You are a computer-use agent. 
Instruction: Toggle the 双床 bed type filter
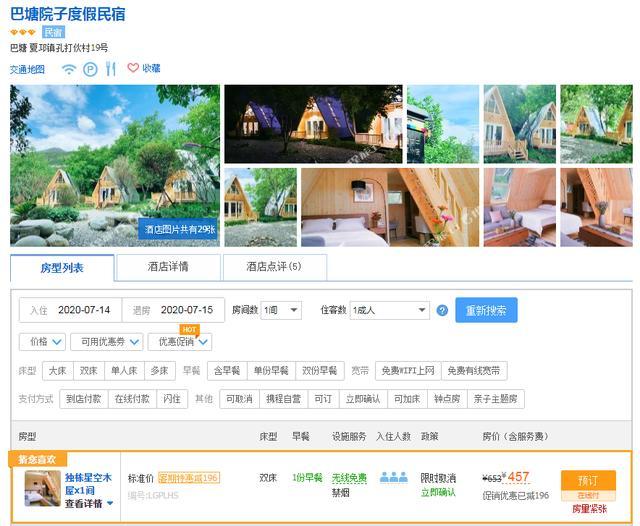coord(89,371)
